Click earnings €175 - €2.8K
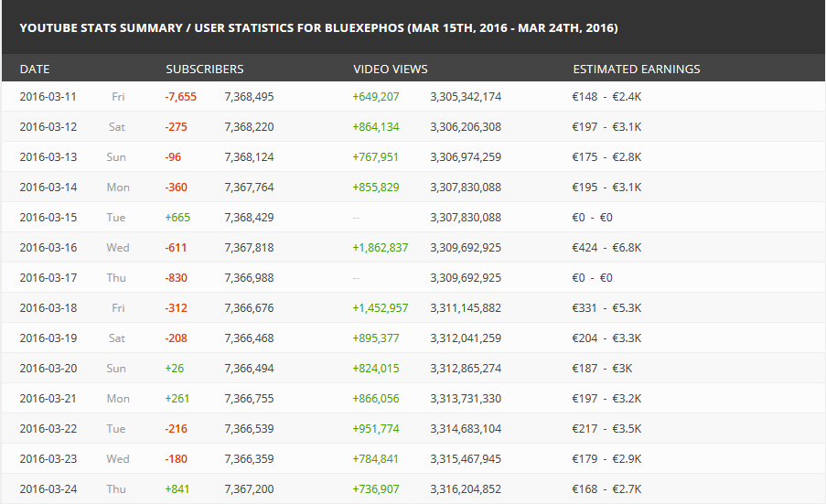The height and width of the screenshot is (504, 826). (606, 157)
